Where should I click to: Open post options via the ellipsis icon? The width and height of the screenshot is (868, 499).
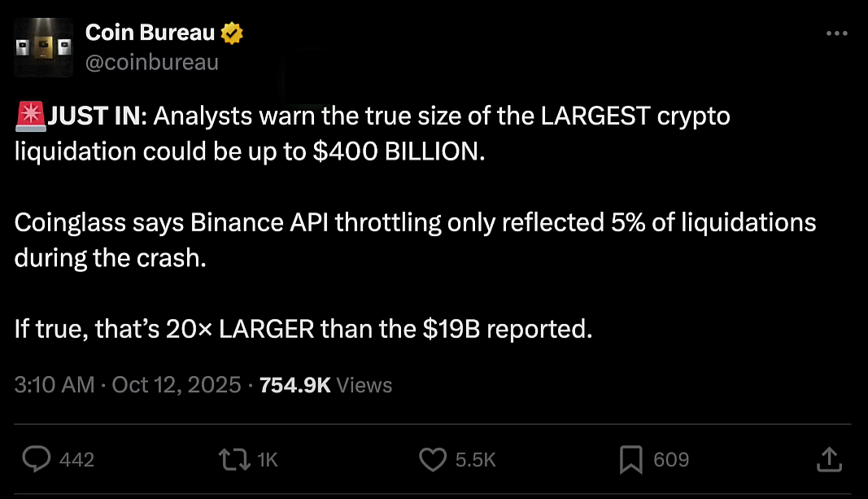pos(835,33)
